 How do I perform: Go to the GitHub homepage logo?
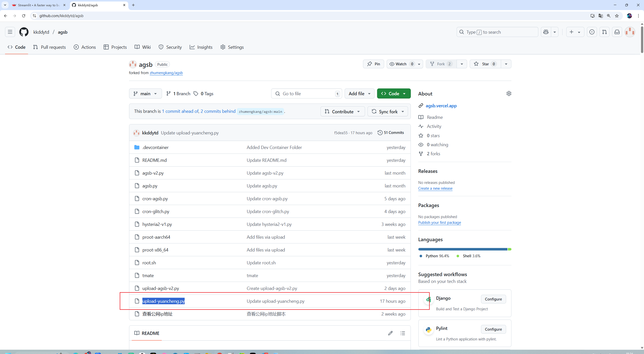click(x=24, y=32)
